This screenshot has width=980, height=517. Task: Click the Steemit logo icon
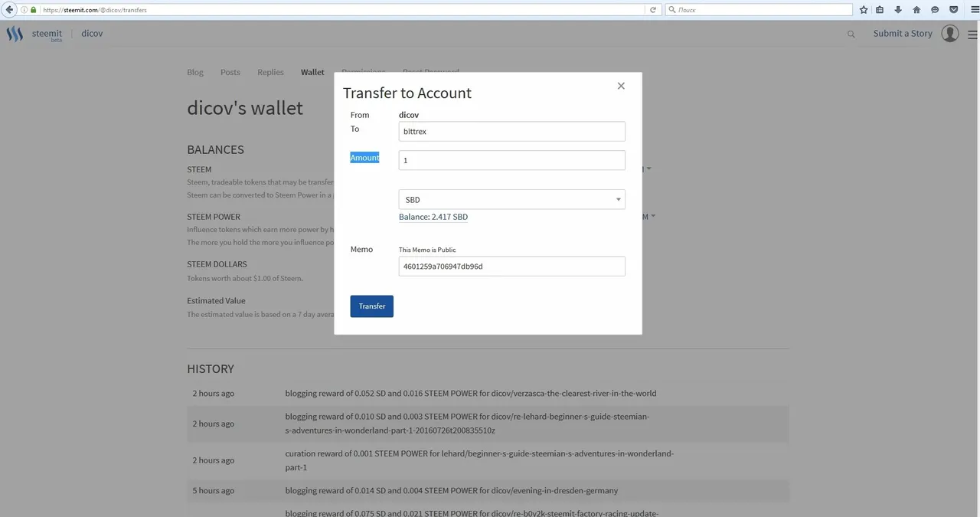[15, 34]
